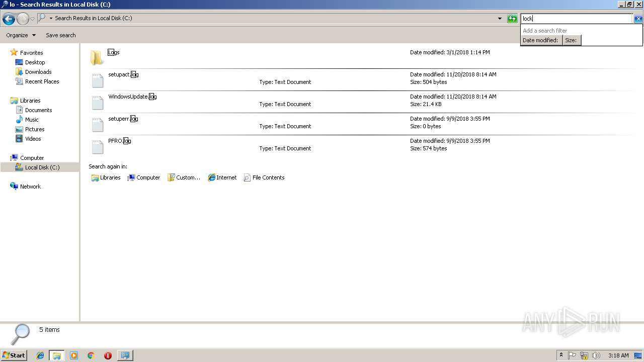This screenshot has width=644, height=362.
Task: Open Google Chrome from taskbar
Action: click(91, 355)
